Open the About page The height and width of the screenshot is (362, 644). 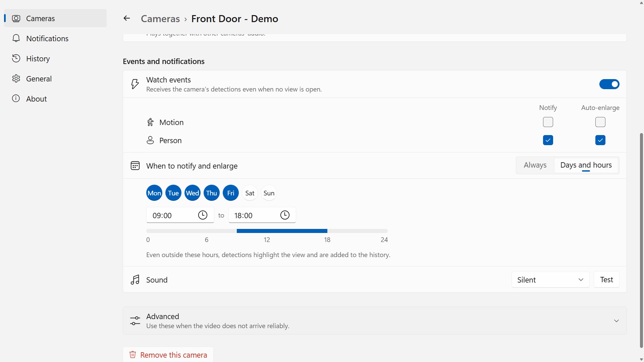coord(55,99)
